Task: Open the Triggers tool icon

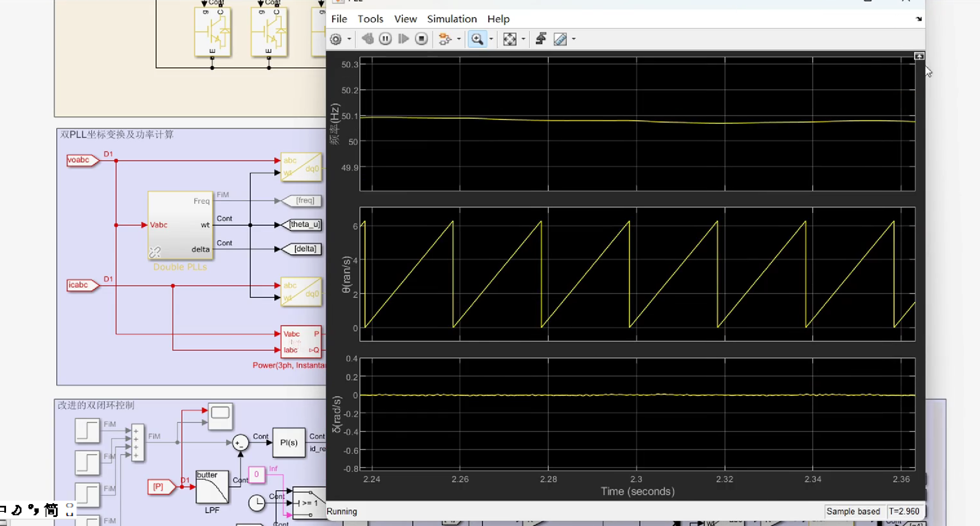Action: 541,39
